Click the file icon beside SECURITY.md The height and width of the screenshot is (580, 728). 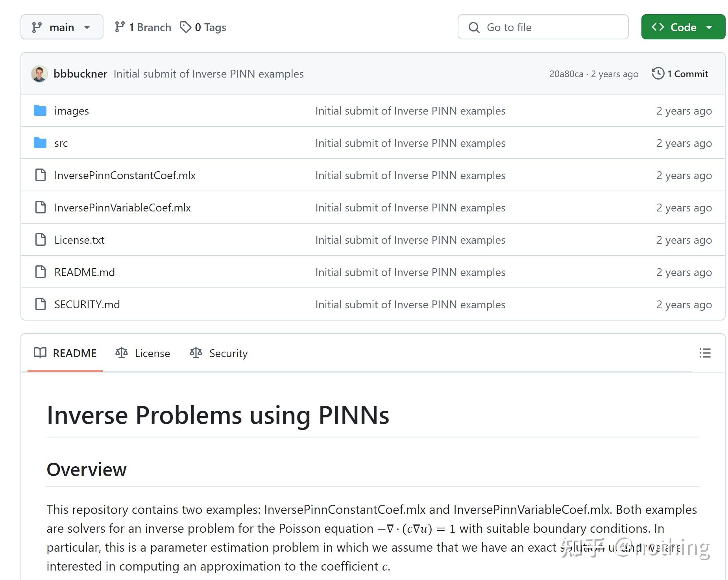coord(41,304)
